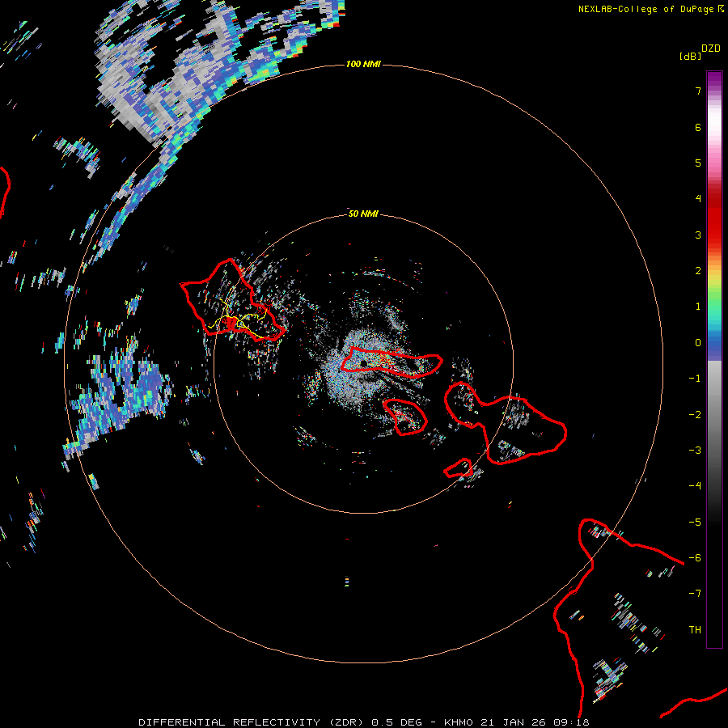Click the 6 value on the color scale
728x728 pixels.
pos(698,127)
